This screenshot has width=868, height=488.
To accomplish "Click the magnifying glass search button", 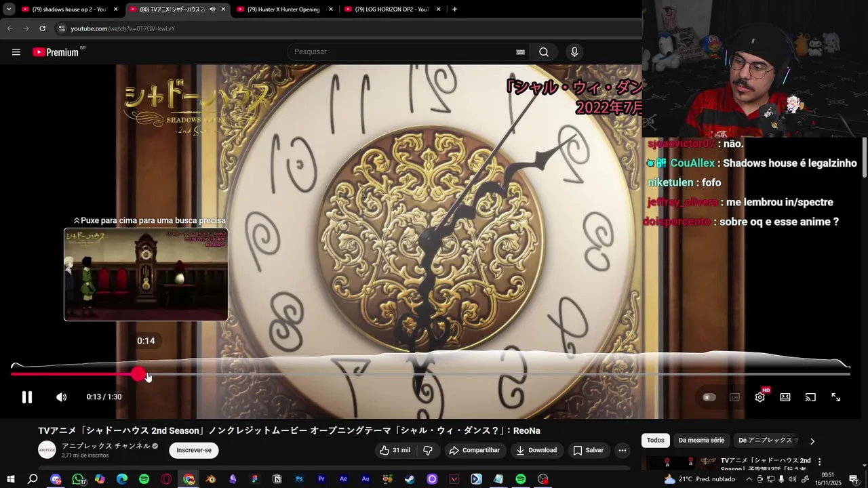I will 544,52.
